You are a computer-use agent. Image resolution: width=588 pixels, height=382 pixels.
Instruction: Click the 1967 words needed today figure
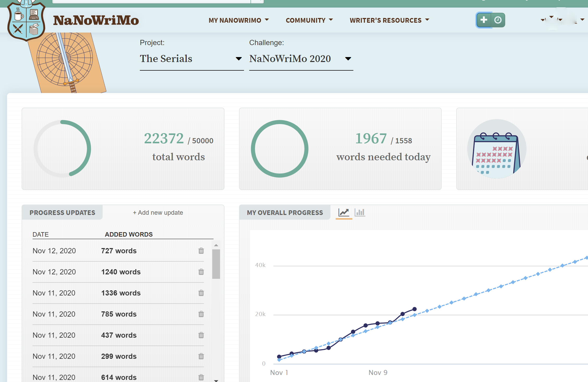(371, 138)
